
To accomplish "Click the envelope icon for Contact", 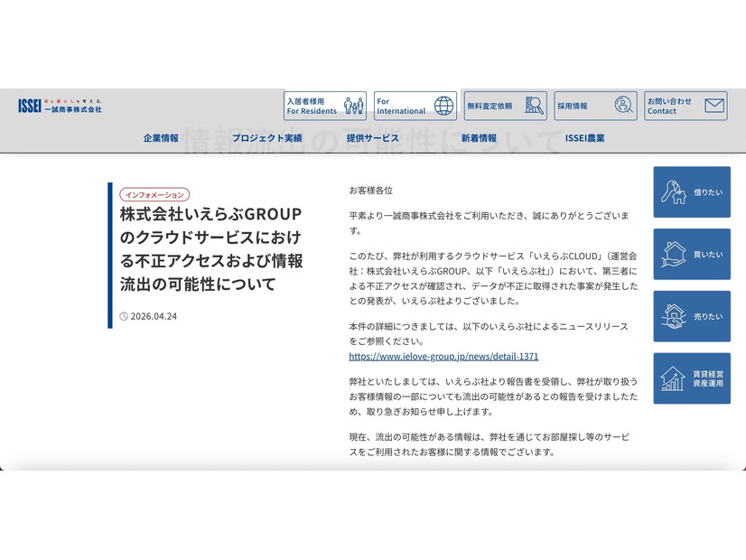I will tap(714, 106).
